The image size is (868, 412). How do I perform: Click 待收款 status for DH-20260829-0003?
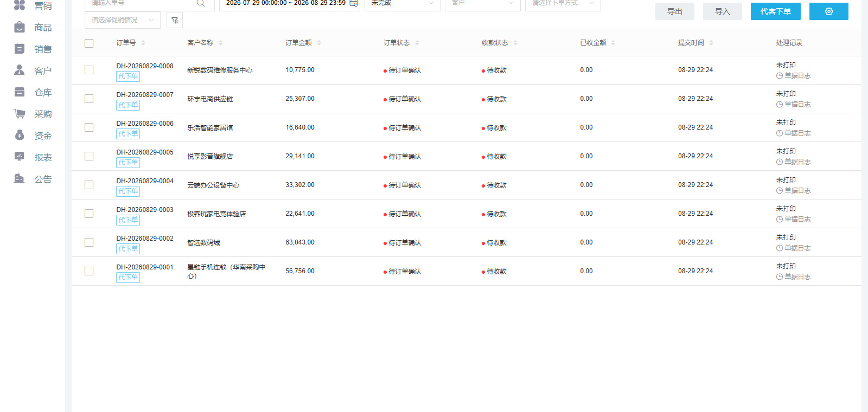494,214
